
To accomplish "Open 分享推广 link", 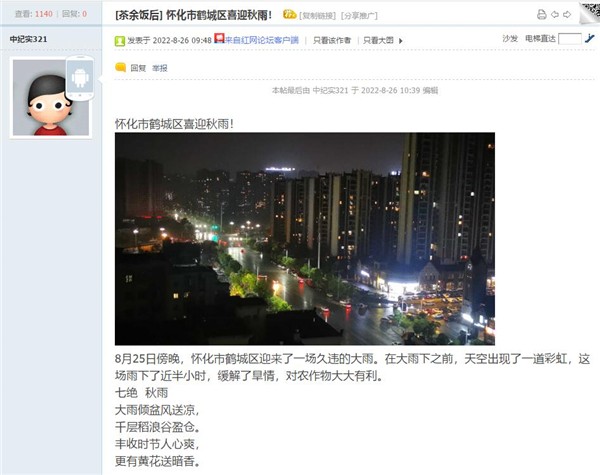I will [x=359, y=16].
